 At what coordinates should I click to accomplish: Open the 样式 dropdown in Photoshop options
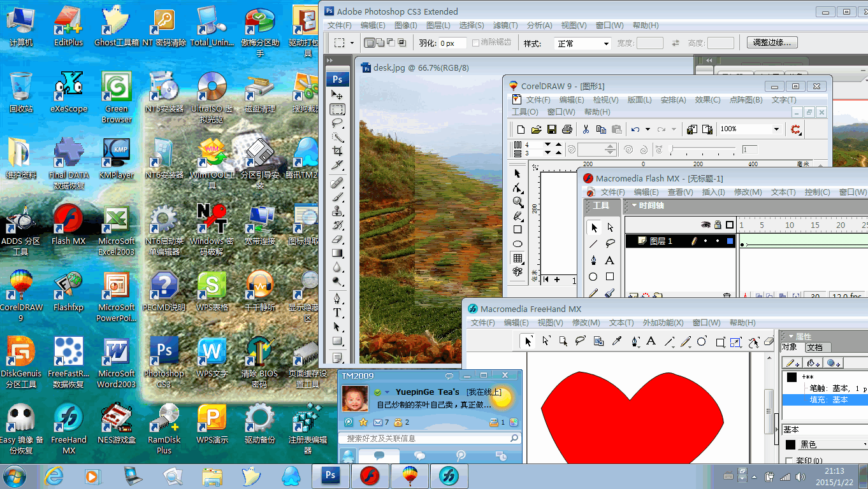(x=583, y=43)
